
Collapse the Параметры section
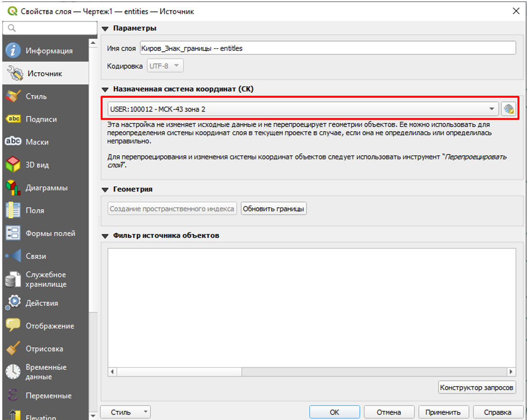[106, 28]
